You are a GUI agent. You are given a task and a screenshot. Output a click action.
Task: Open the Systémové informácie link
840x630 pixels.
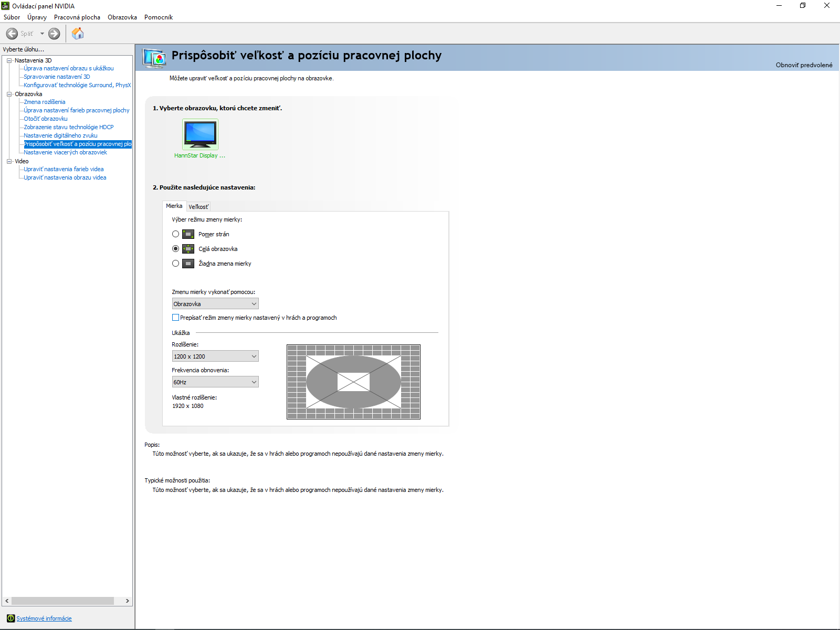(x=44, y=618)
